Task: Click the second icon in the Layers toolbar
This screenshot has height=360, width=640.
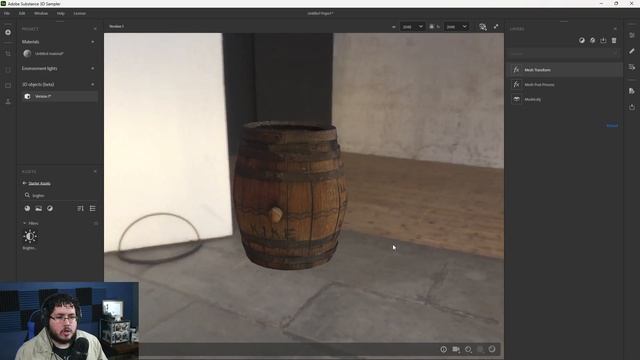Action: pyautogui.click(x=593, y=40)
